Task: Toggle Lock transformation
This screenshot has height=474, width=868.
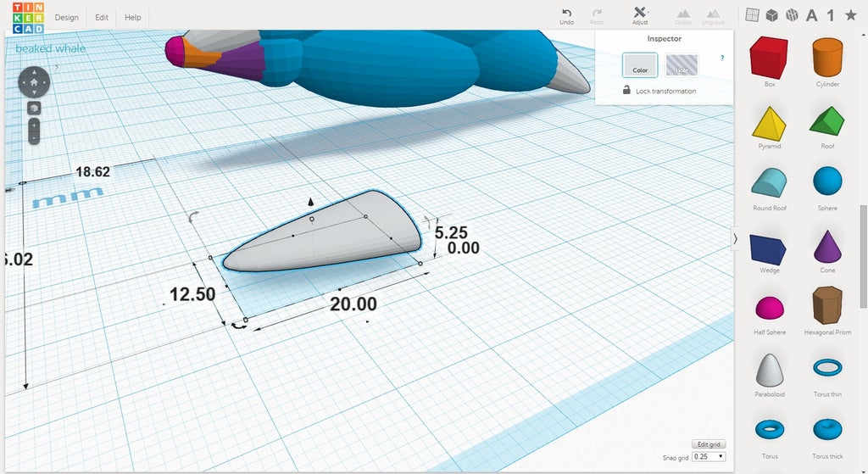Action: 659,90
